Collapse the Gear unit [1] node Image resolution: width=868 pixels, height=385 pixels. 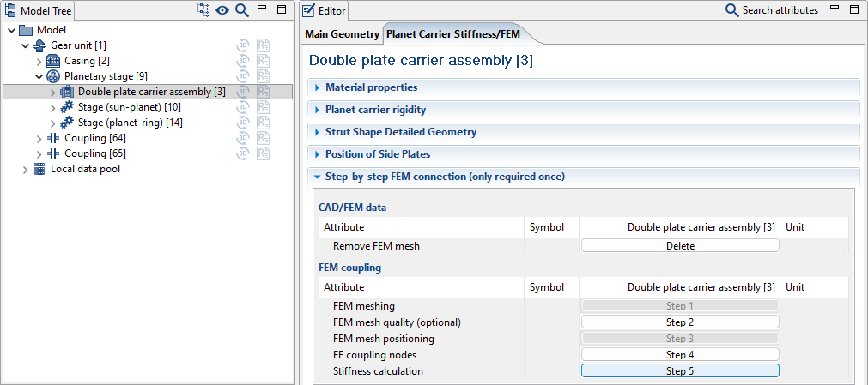(26, 45)
